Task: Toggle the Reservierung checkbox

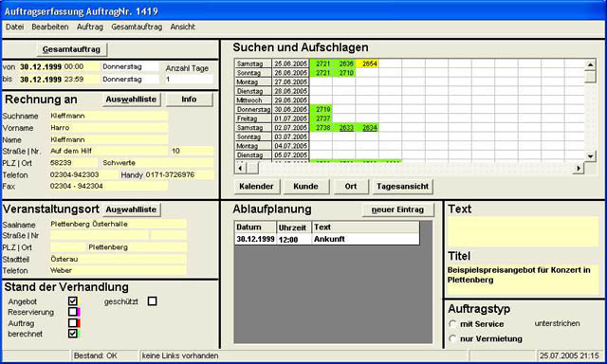Action: coord(73,312)
